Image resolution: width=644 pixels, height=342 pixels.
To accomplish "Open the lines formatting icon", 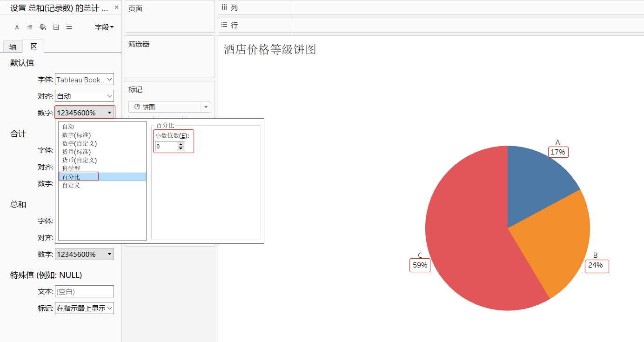I will 69,27.
